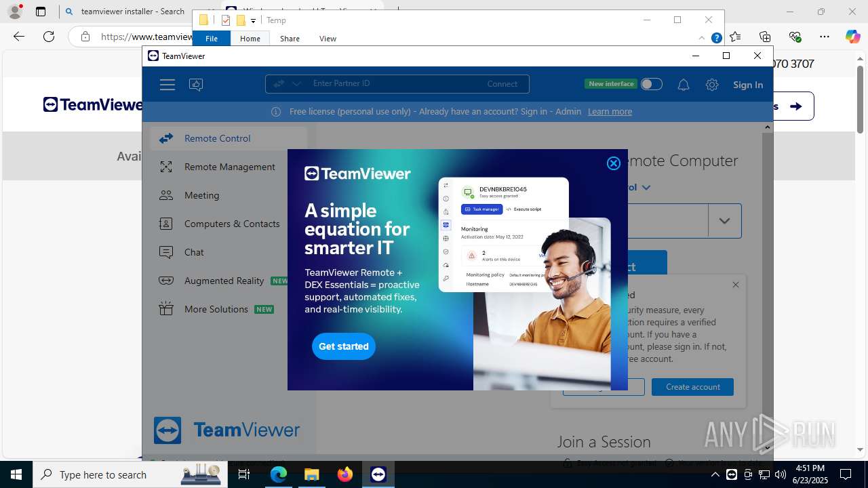Open TeamViewer settings gear
The image size is (868, 488).
(712, 85)
